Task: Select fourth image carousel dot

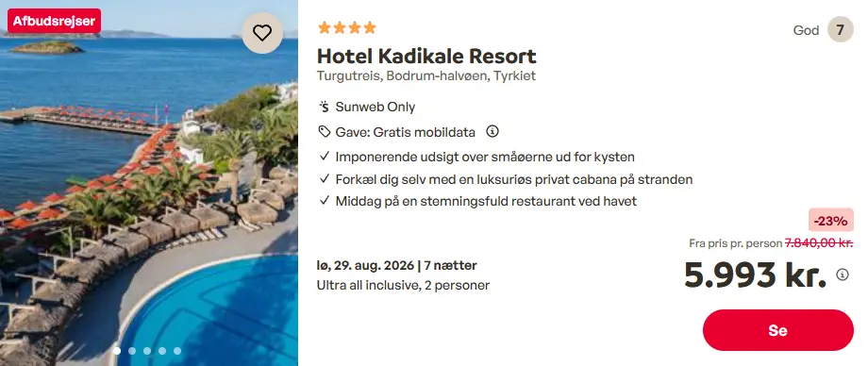Action: tap(161, 351)
